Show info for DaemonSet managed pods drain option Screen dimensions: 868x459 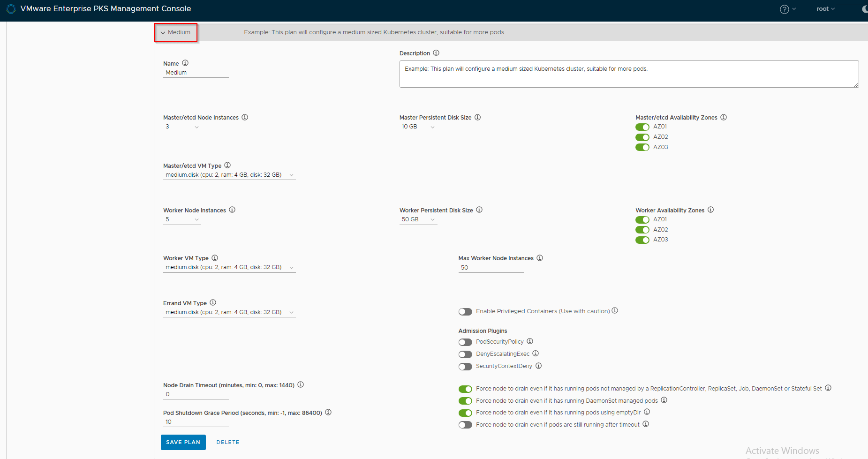[664, 400]
